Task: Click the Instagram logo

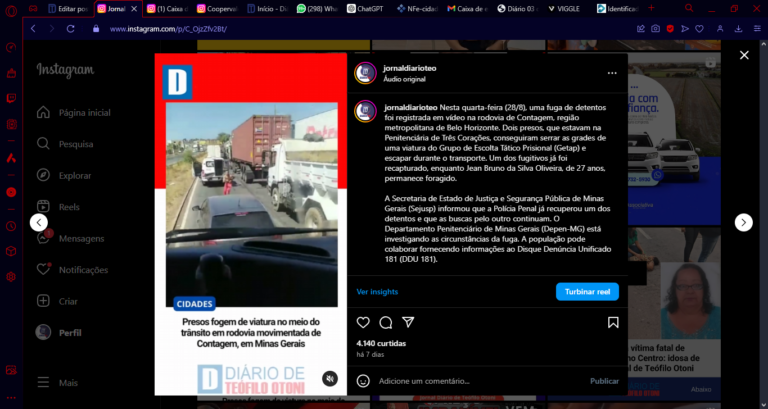Action: (x=65, y=71)
